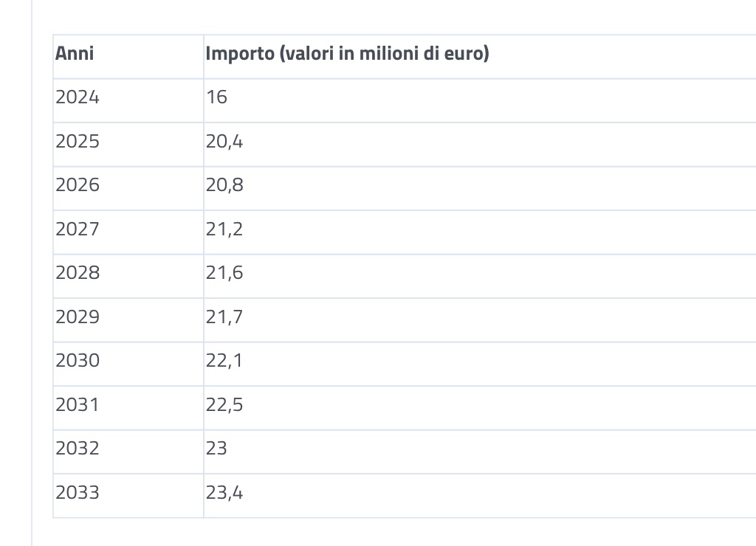This screenshot has height=546, width=756.
Task: Select the 2029 year cell
Action: (x=128, y=320)
